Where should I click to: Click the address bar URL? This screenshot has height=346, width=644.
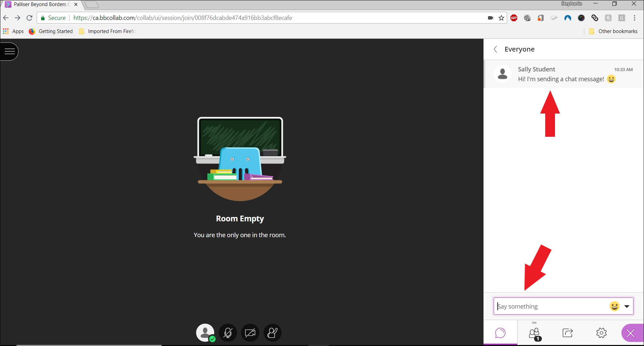(x=183, y=18)
